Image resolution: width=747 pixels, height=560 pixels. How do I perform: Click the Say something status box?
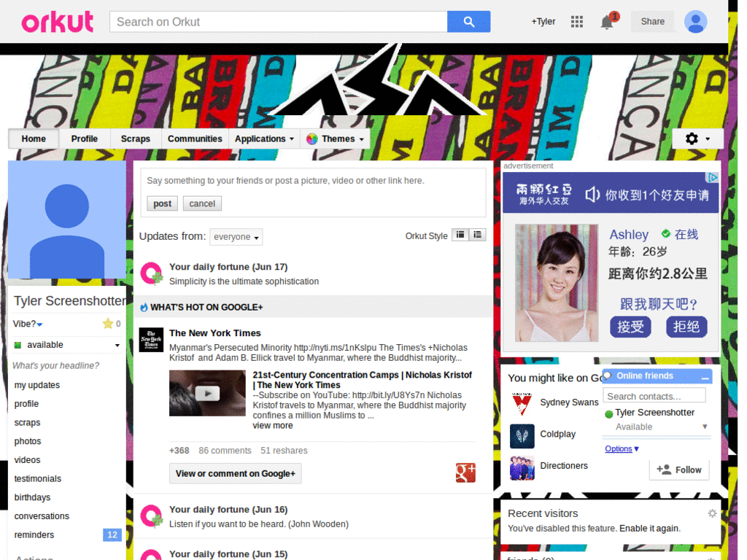coord(313,181)
